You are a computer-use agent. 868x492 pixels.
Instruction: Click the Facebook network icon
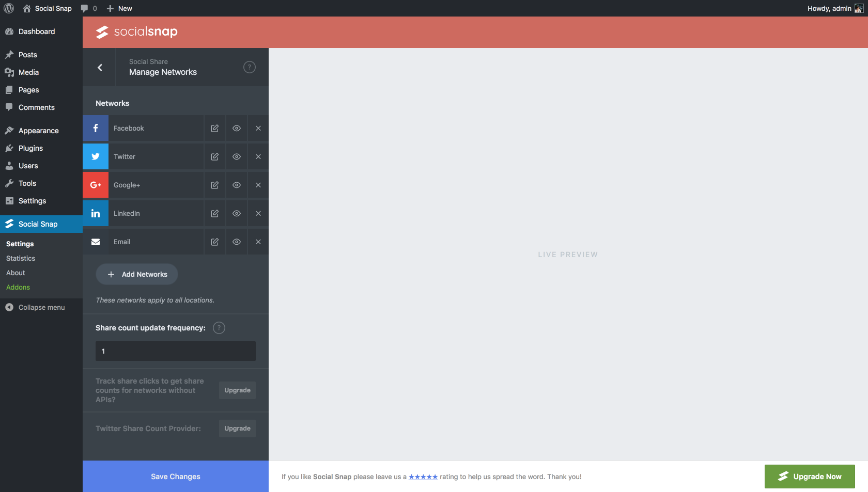click(x=96, y=128)
